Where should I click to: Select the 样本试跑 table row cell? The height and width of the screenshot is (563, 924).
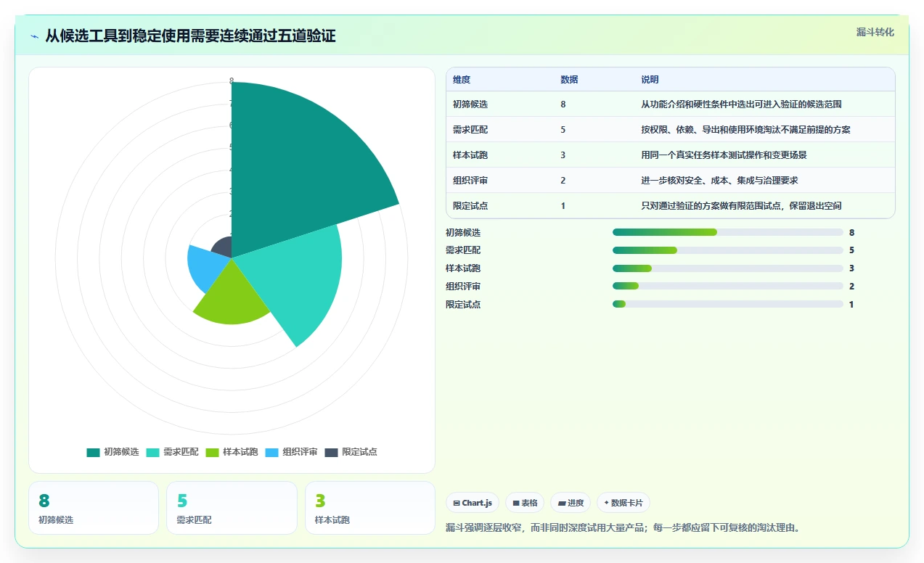coord(470,155)
